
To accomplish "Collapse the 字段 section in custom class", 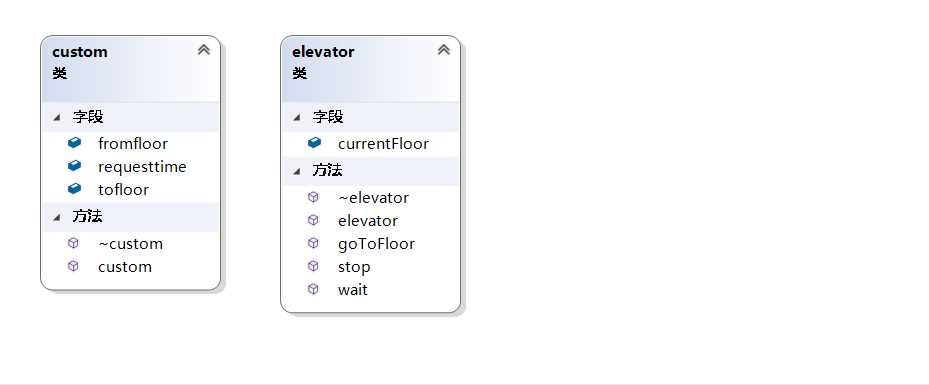I will click(x=57, y=117).
